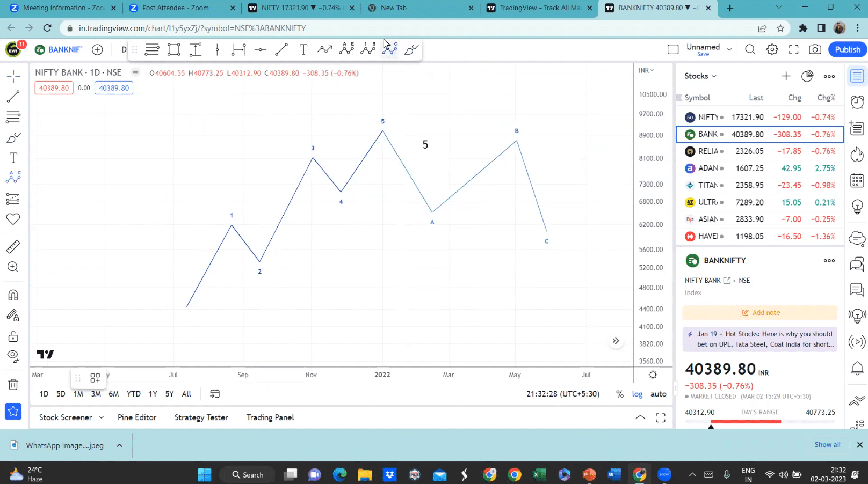Open the hotlists flame panel
Screen dimensions: 868x484
857,155
